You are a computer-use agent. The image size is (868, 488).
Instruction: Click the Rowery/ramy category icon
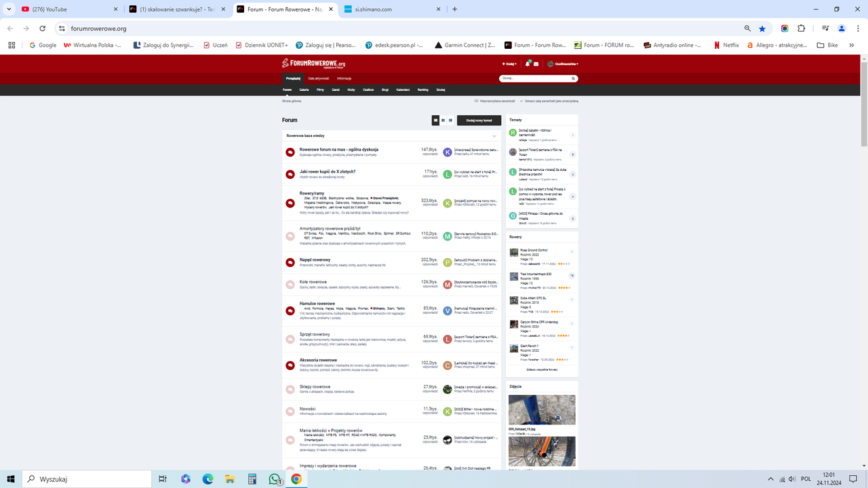(x=290, y=203)
